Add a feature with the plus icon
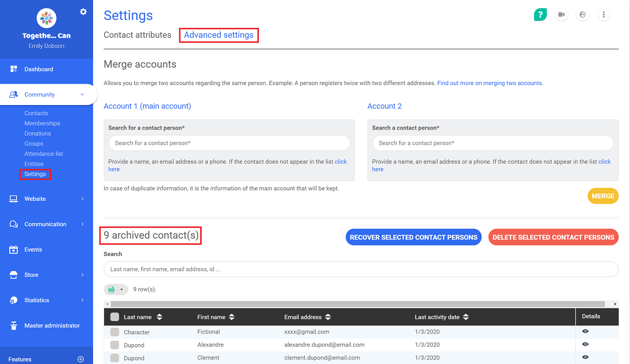Screen dimensions: 630x364 (x=81, y=359)
